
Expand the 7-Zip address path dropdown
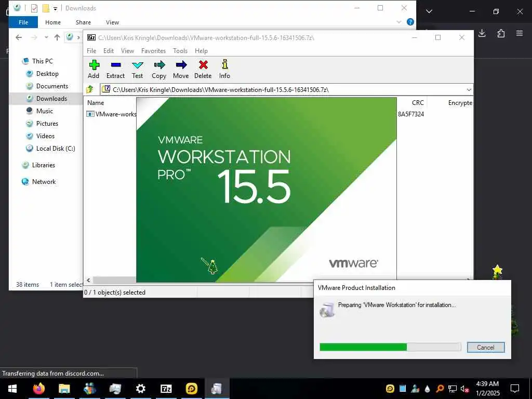(469, 89)
